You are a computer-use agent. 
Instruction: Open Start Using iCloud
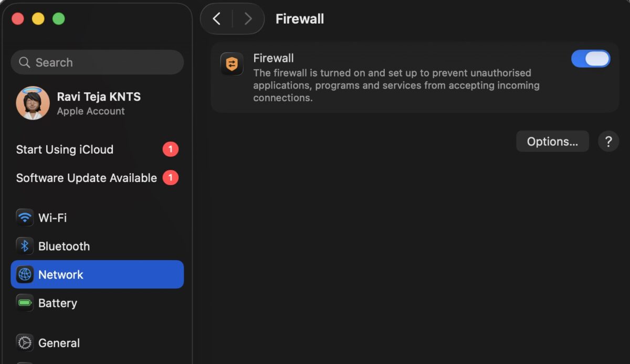(65, 149)
